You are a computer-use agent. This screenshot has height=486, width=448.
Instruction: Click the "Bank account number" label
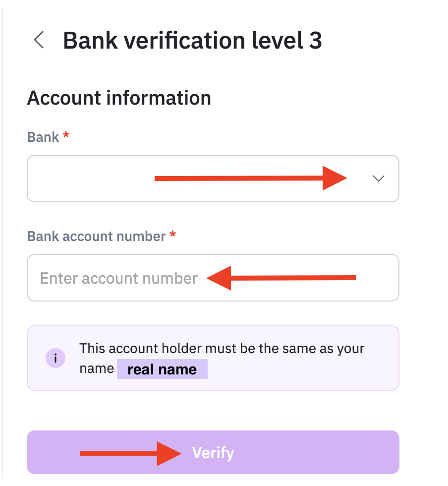(x=96, y=236)
